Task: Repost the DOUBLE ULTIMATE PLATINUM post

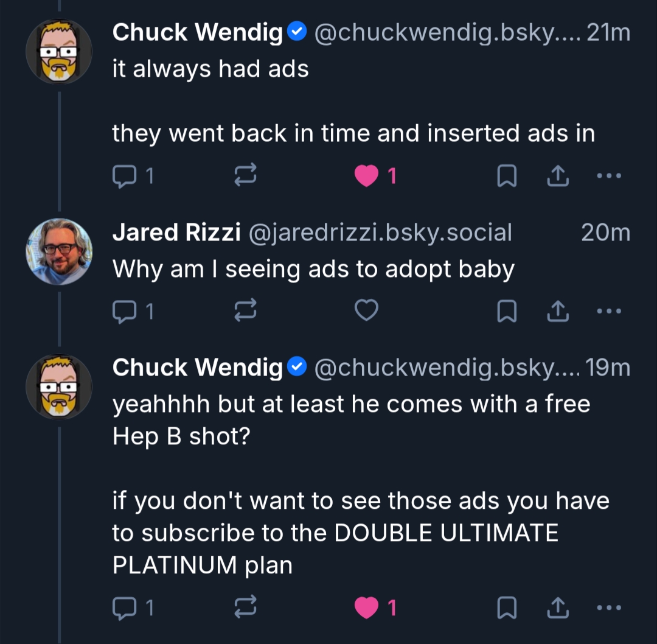Action: click(245, 607)
